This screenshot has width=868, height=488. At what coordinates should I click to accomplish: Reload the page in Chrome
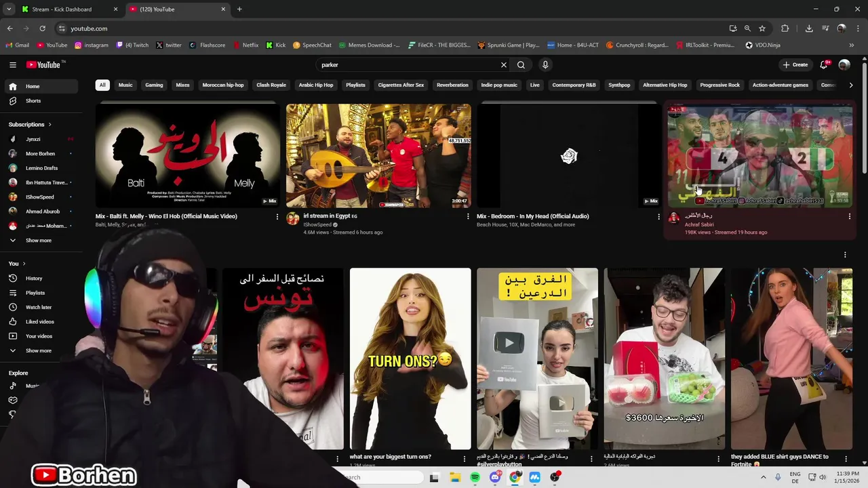[x=42, y=28]
